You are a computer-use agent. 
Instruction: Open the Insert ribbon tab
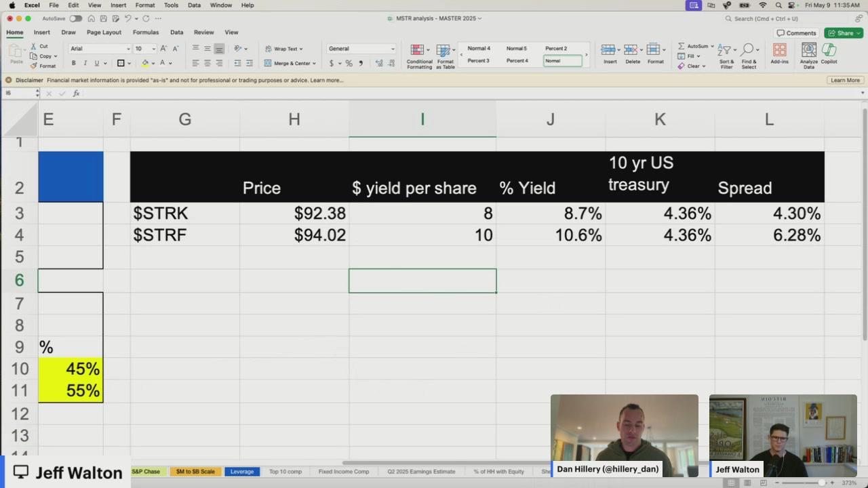coord(41,32)
